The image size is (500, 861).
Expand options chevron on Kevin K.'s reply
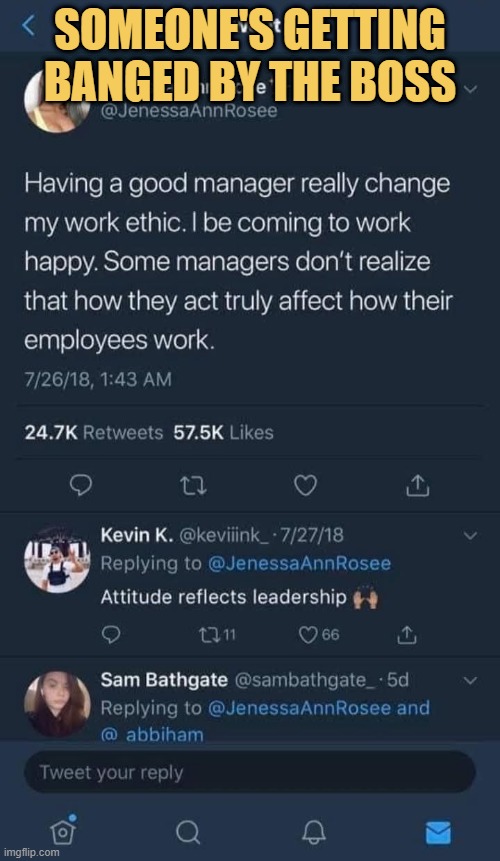(x=470, y=535)
